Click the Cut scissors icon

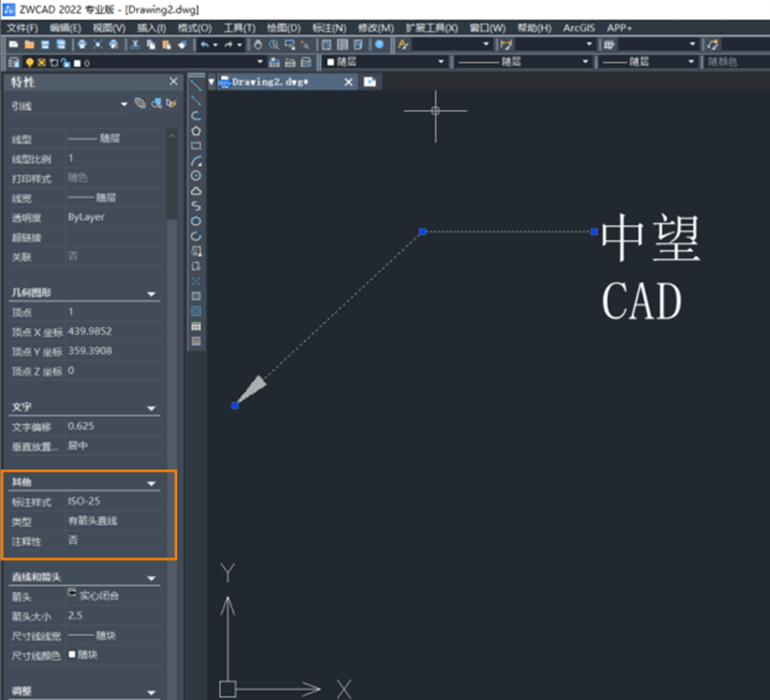(135, 44)
